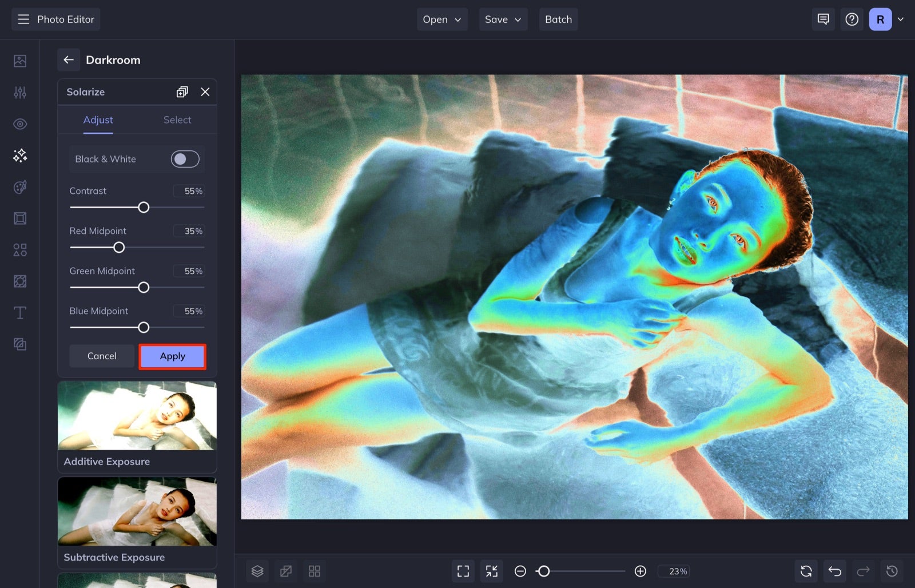
Task: Enable the Black & White switch
Action: click(x=185, y=159)
